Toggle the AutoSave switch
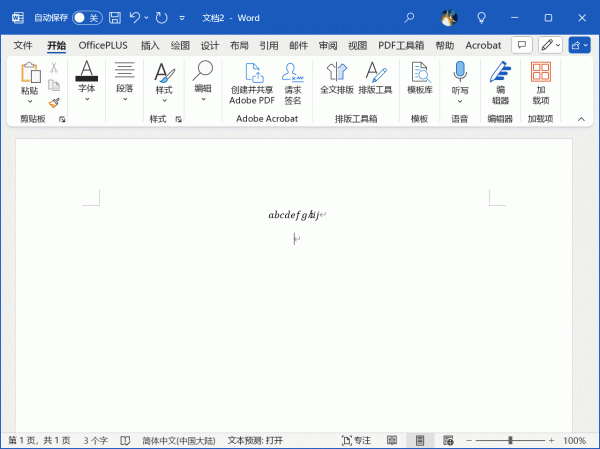Screen dimensions: 600x449 point(87,18)
